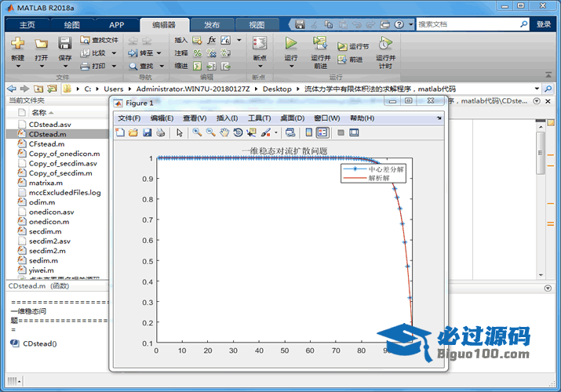The width and height of the screenshot is (561, 392).
Task: Toggle Show Plot Tools icon in Figure 1
Action: (354, 132)
